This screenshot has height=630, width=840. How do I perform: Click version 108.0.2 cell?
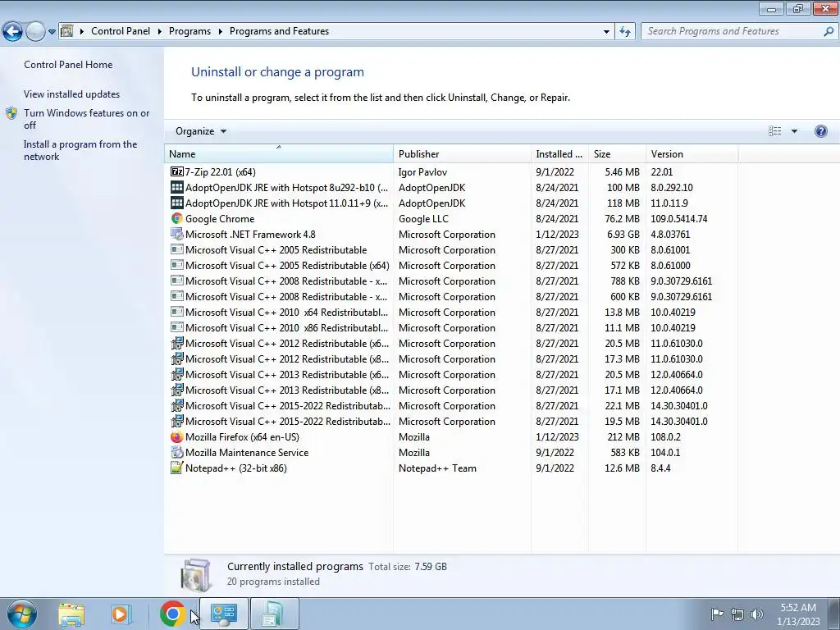tap(665, 437)
